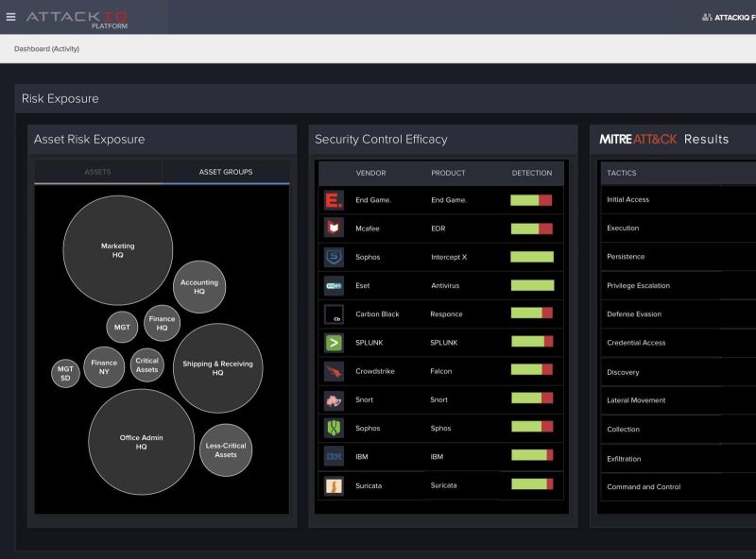Viewport: 756px width, 559px height.
Task: Select the Crowdstrike Falcon icon
Action: tap(335, 371)
